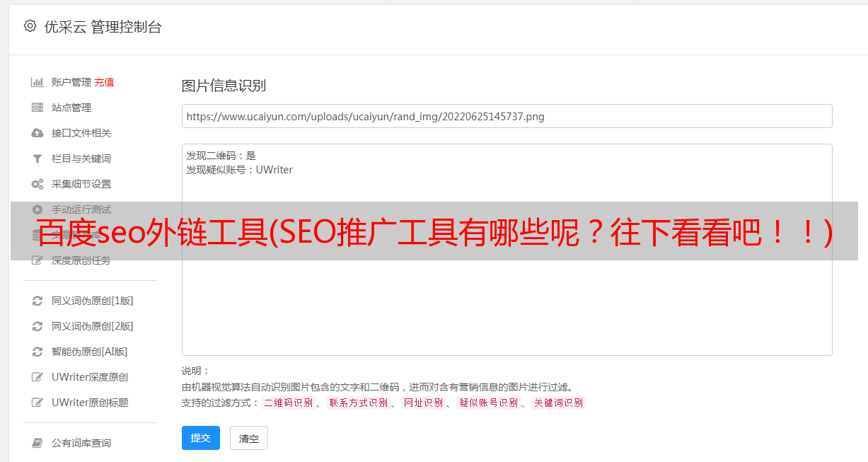Click the edit icon beside 深度原创任务
Image resolution: width=868 pixels, height=462 pixels.
pyautogui.click(x=37, y=260)
